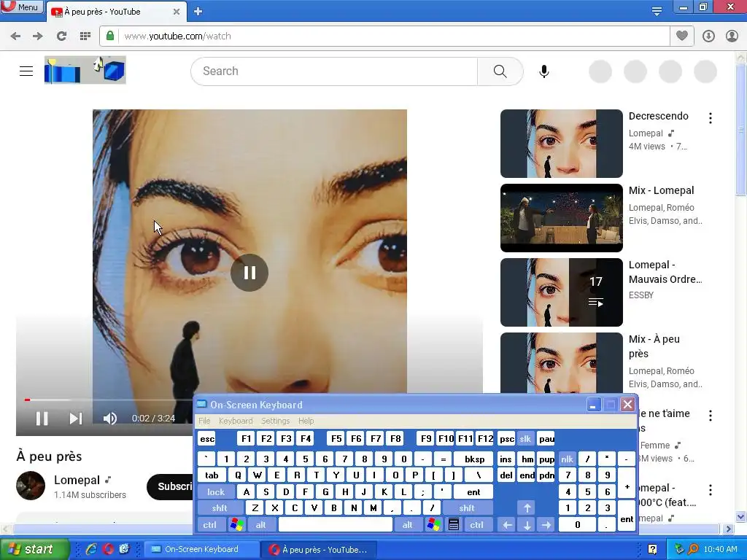Seek on the red video progress bar
The width and height of the screenshot is (747, 560).
[x=27, y=400]
